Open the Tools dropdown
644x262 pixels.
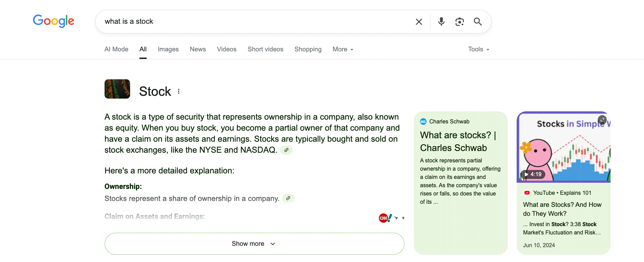click(478, 49)
